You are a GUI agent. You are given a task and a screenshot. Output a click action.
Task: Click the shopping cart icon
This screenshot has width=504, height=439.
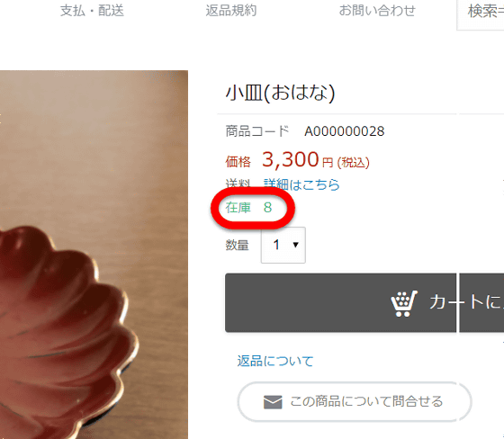404,304
